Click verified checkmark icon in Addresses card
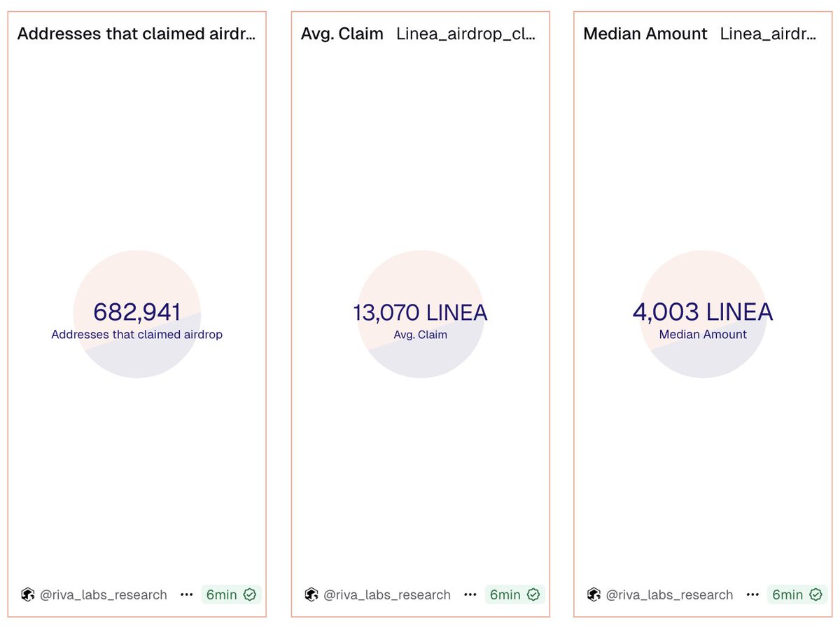This screenshot has height=626, width=840. [250, 594]
